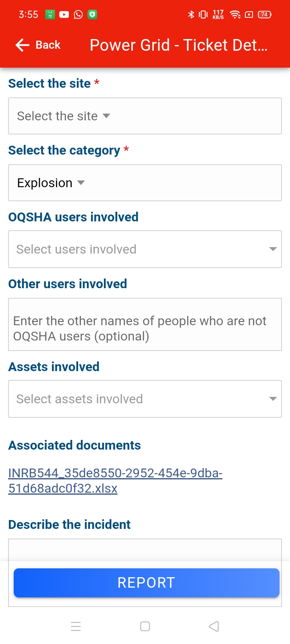Change the Explosion category dropdown
The width and height of the screenshot is (290, 644).
coord(145,183)
